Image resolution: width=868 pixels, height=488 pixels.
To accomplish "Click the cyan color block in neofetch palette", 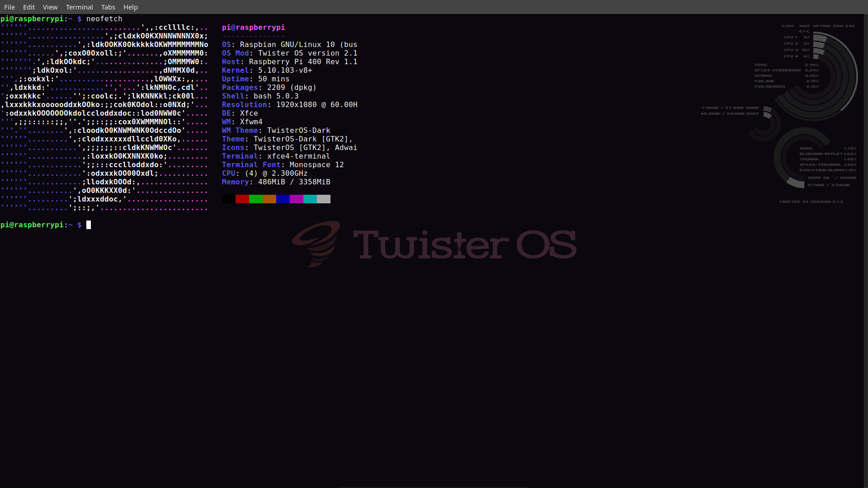I will coord(310,199).
